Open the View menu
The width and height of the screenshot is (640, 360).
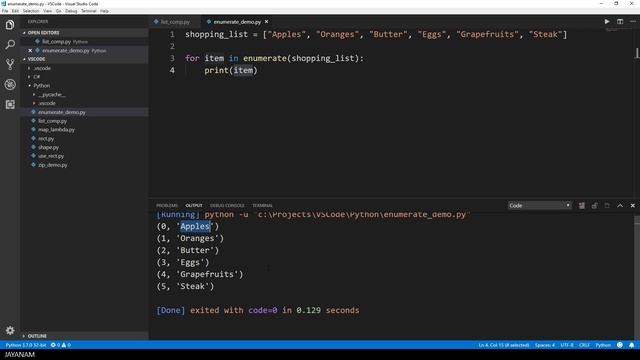tap(48, 11)
